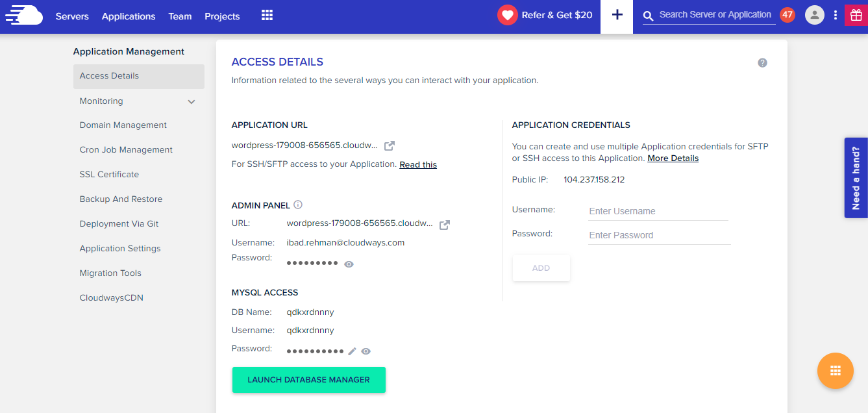This screenshot has width=868, height=413.
Task: Click the Application URL wordpress-179008 text
Action: tap(304, 145)
